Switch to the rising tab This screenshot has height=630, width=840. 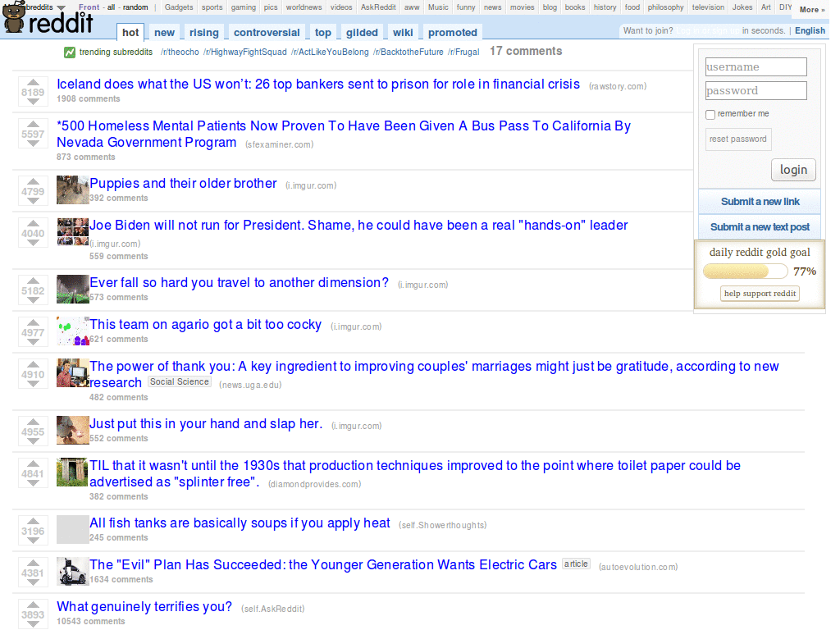coord(204,32)
